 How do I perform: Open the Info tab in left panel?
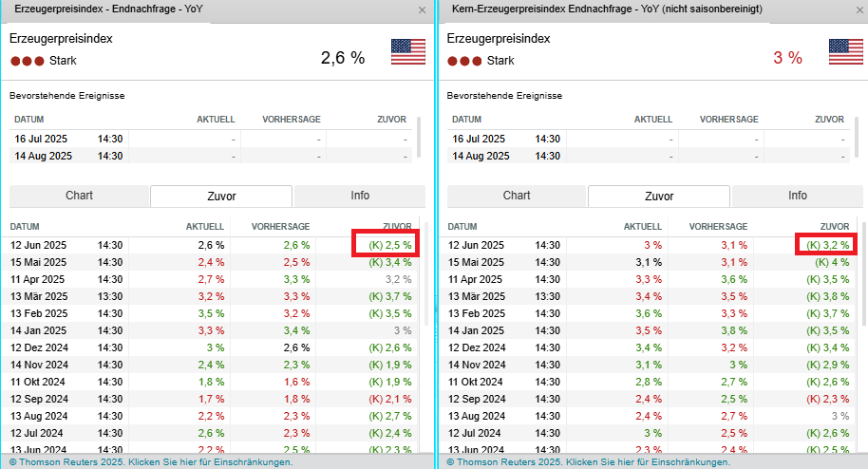360,196
